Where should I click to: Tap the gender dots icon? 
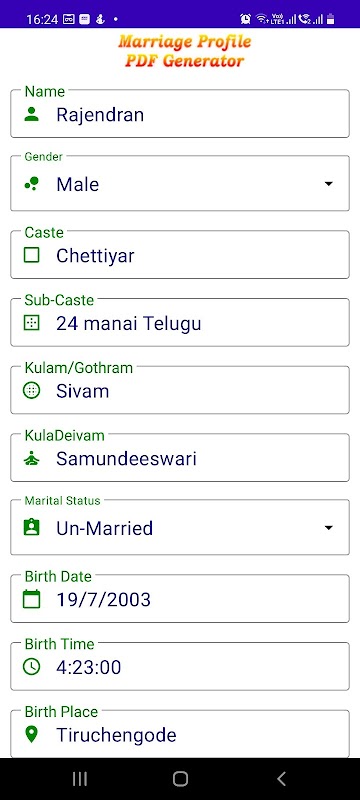(x=32, y=184)
